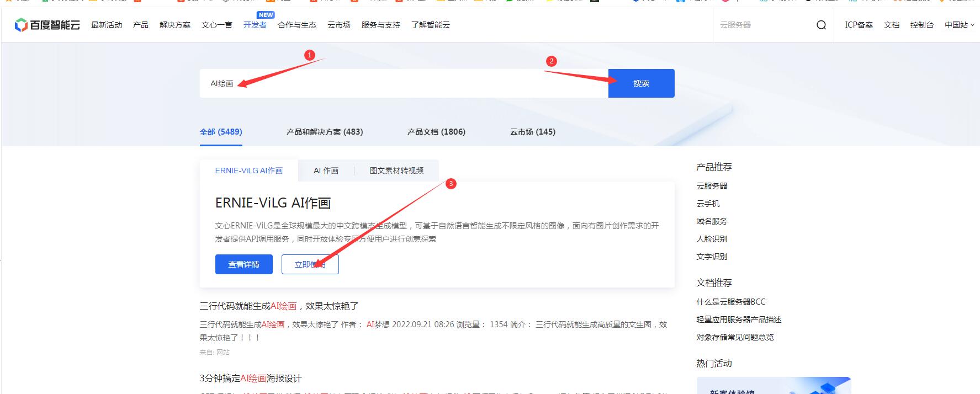Click the 来自: 网站 source label
This screenshot has width=980, height=394.
pyautogui.click(x=215, y=352)
